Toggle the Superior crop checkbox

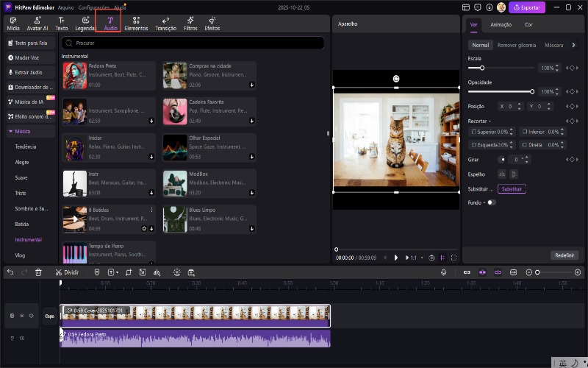[x=474, y=132]
